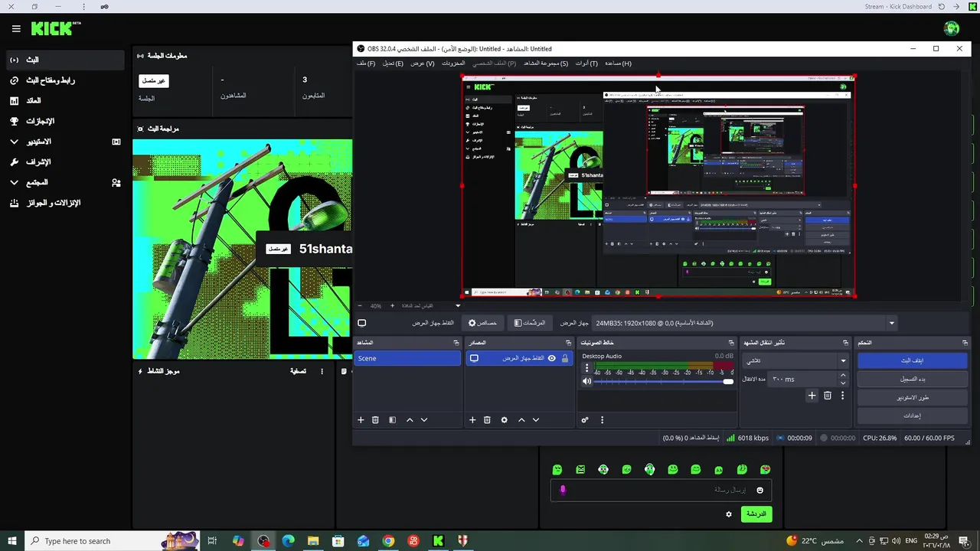Open source properties gear in المصادر dock

click(x=504, y=419)
